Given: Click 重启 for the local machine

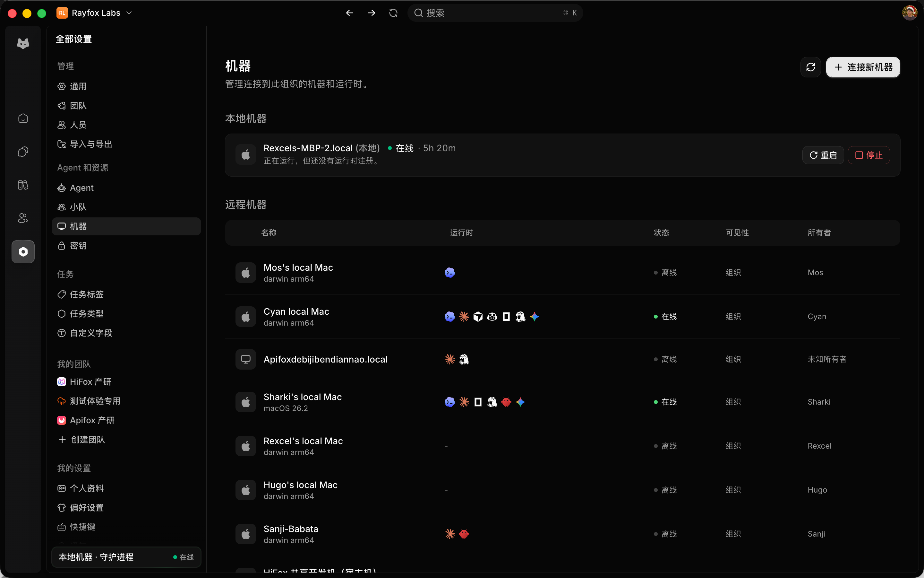Looking at the screenshot, I should click(823, 155).
